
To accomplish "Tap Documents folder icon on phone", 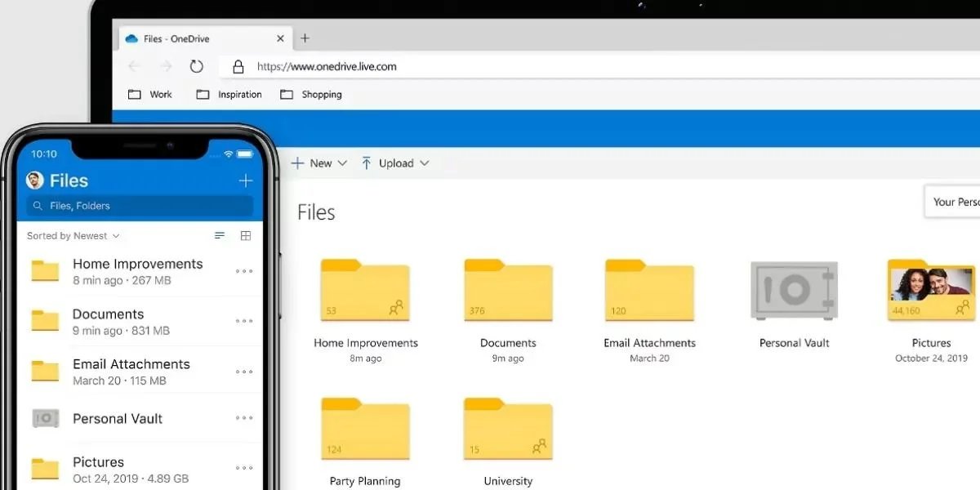I will [45, 321].
